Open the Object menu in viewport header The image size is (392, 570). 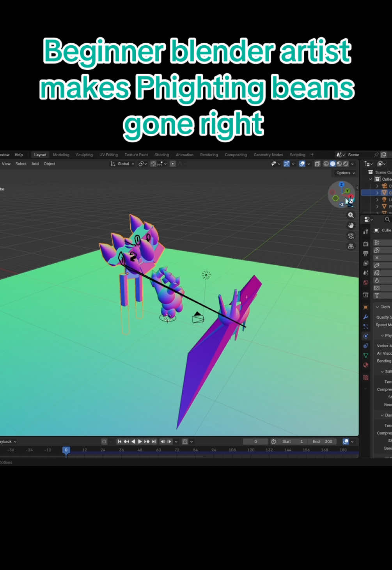(x=50, y=164)
